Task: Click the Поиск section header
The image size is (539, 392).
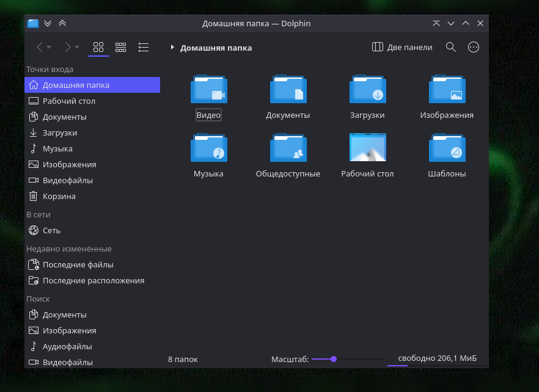Action: (x=38, y=299)
